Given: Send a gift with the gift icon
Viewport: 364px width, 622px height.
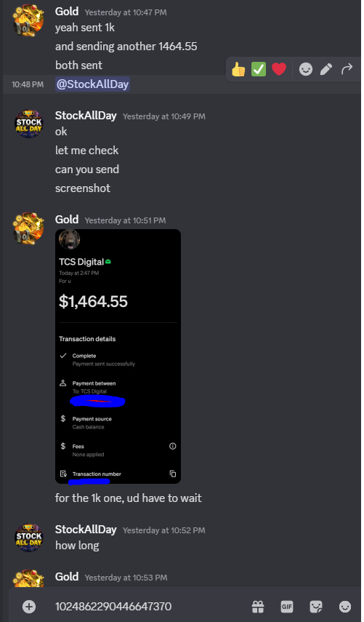Looking at the screenshot, I should [258, 606].
